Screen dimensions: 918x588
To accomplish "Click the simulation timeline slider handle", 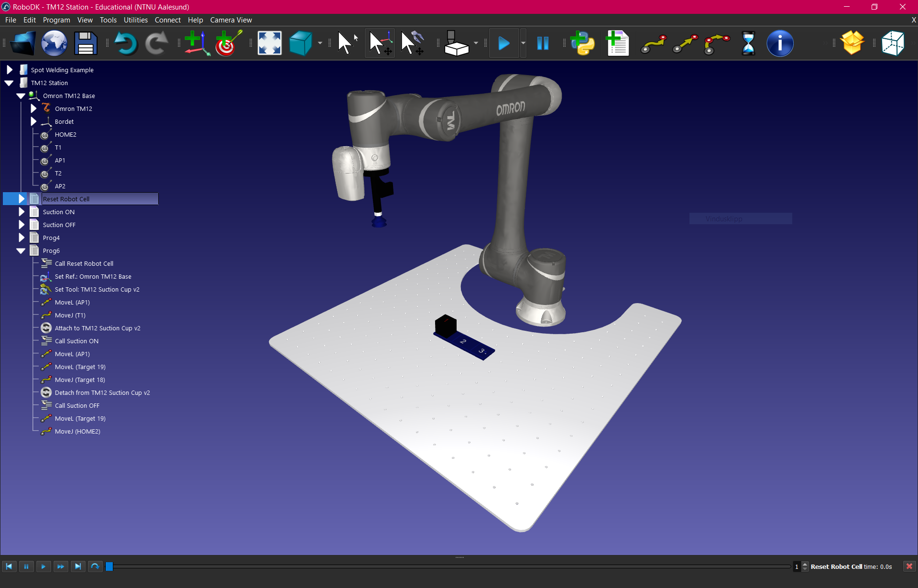I will 109,566.
